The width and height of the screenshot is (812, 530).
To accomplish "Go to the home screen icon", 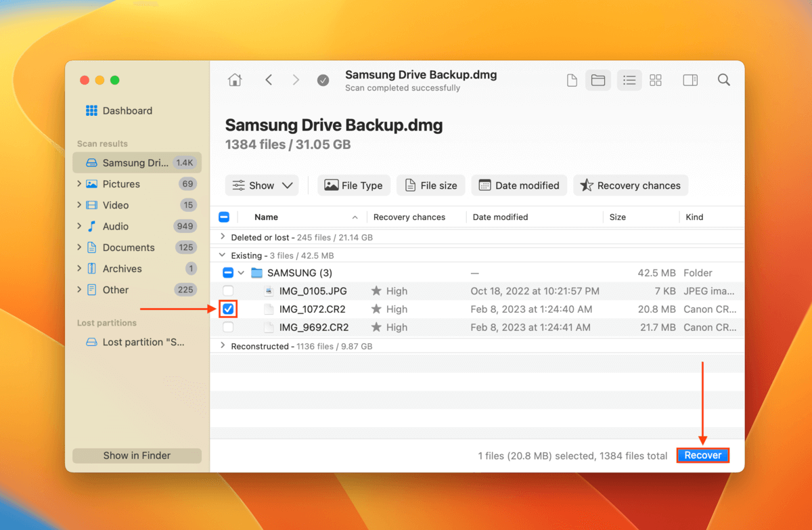I will point(235,80).
